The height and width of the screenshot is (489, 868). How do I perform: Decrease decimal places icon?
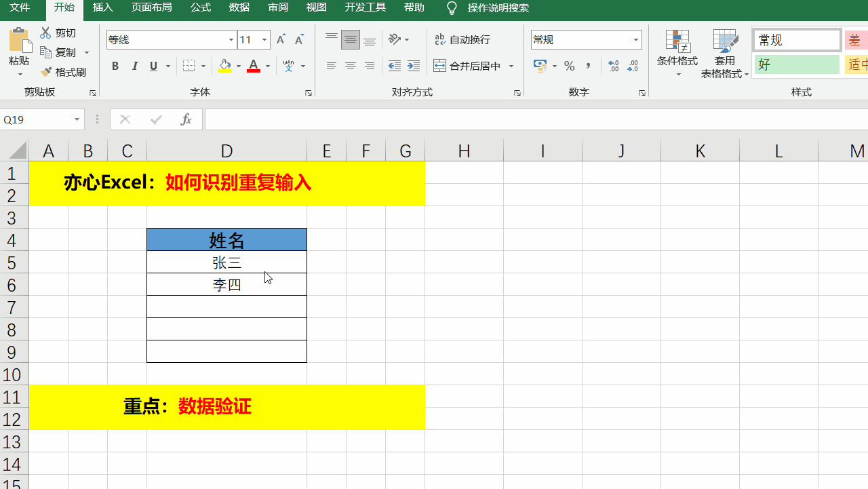click(x=633, y=66)
